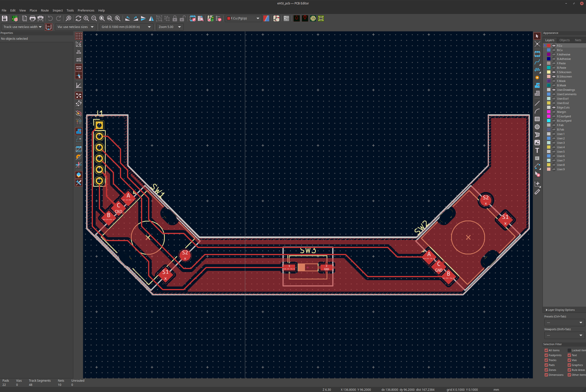586x392 pixels.
Task: Click the Save icon in toolbar
Action: (x=4, y=18)
